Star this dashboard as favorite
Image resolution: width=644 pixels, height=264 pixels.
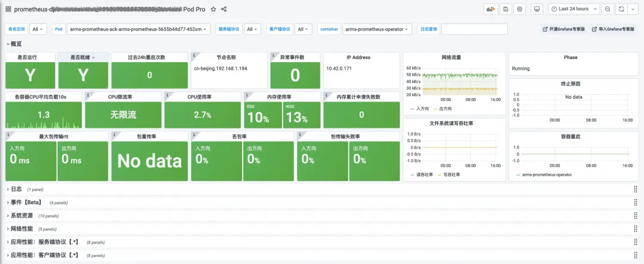[x=213, y=9]
